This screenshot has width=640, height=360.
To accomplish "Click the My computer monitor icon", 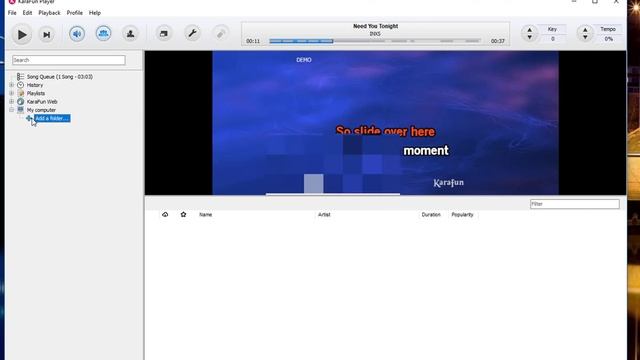I will [x=20, y=110].
